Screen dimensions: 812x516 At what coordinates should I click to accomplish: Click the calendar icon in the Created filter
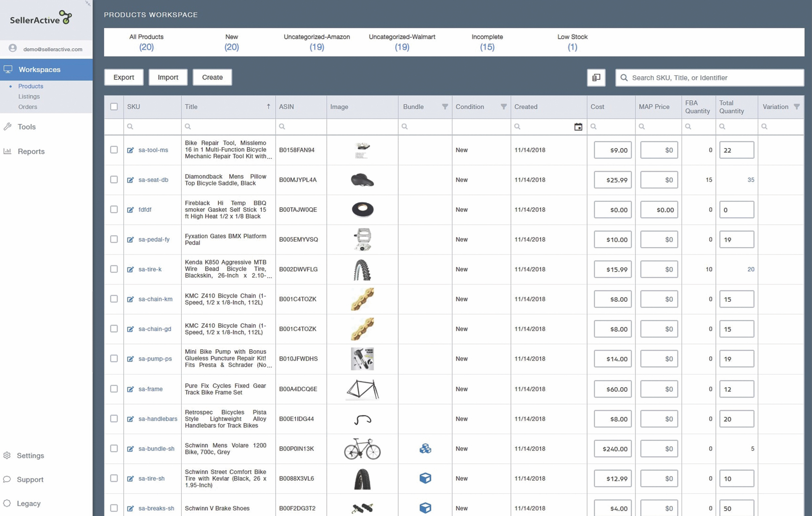tap(578, 127)
